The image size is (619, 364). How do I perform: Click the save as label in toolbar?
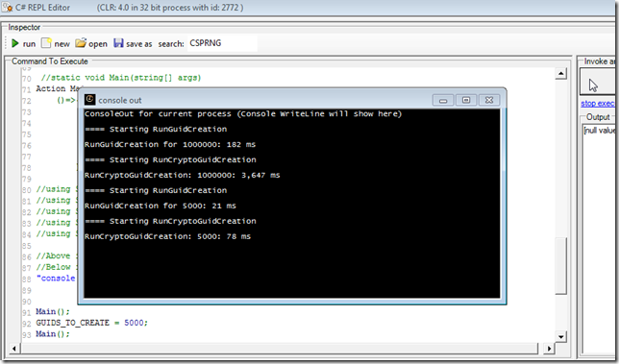click(x=139, y=44)
